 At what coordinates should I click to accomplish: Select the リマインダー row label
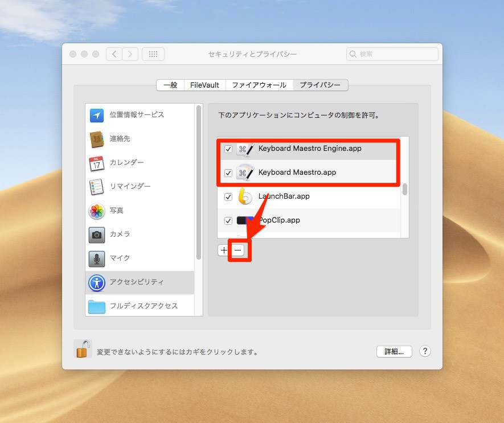point(130,186)
